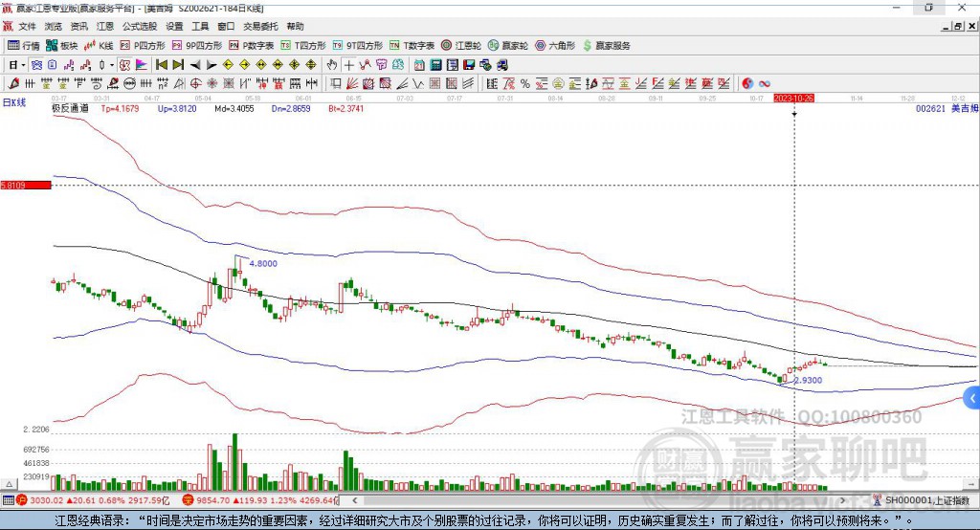Screen dimensions: 980x530
Task: Click the triangle button at chart bottom-left
Action: pyautogui.click(x=10, y=484)
